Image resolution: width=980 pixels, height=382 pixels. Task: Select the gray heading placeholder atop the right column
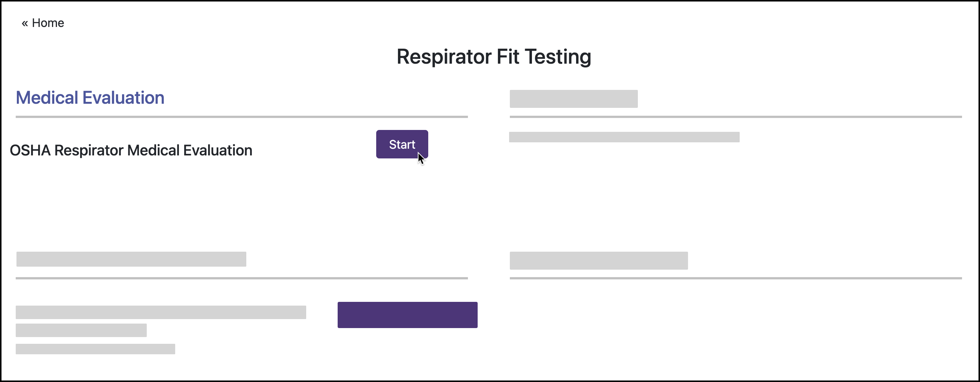point(574,99)
